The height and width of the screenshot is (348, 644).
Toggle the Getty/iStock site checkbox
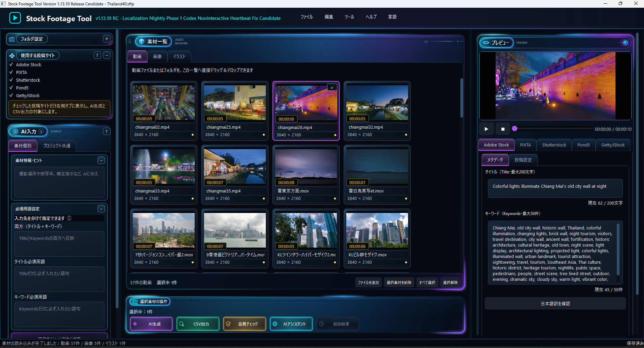(x=11, y=95)
